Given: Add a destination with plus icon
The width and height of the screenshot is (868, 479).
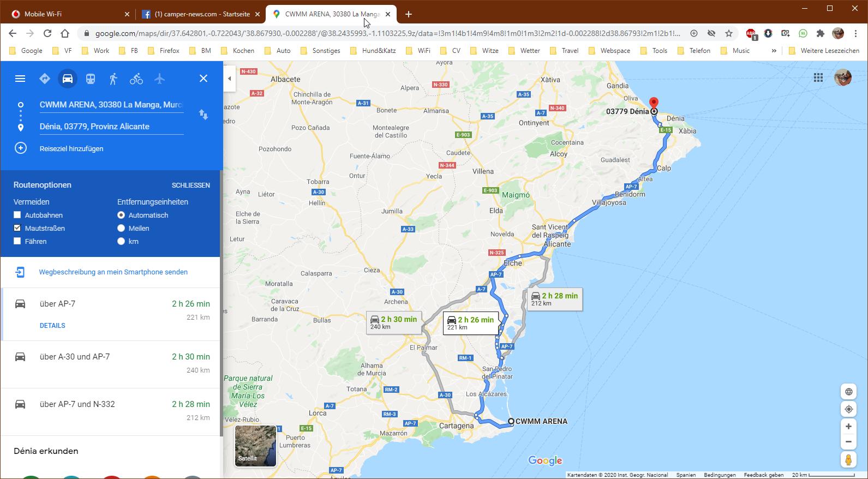Looking at the screenshot, I should [21, 148].
